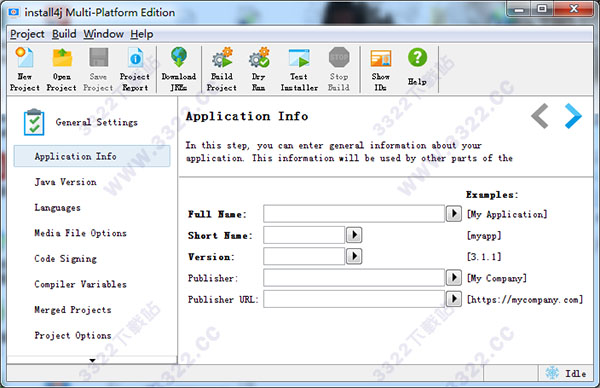Open variable selector for Full Name
This screenshot has width=600, height=388.
coord(454,214)
